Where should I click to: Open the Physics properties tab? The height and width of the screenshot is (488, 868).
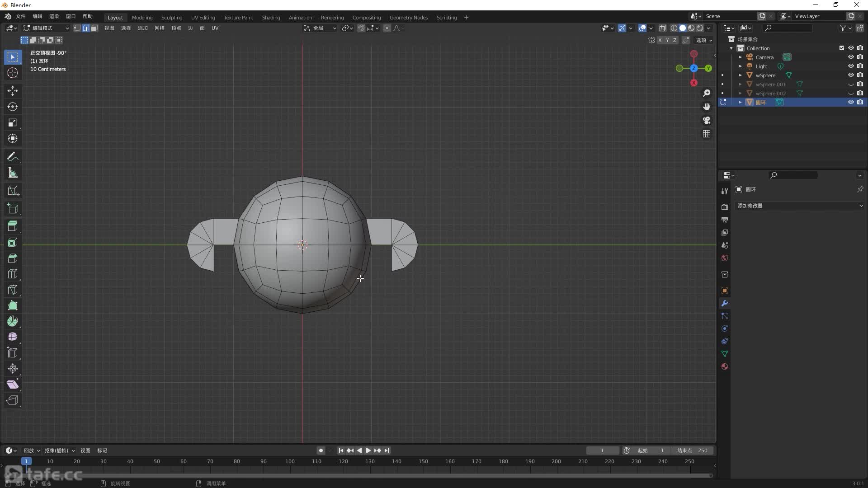[725, 328]
